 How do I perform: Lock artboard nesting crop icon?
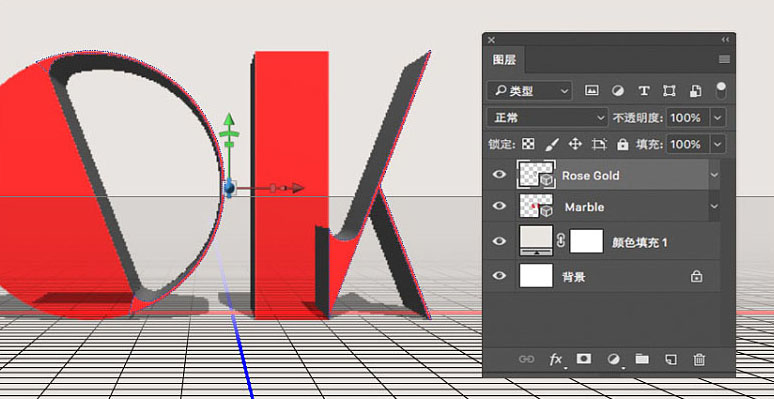599,144
